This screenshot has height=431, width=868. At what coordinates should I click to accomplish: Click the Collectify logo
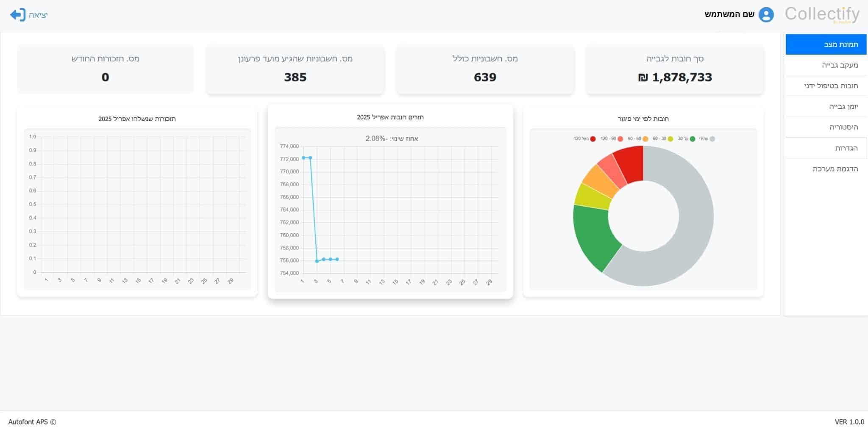822,14
